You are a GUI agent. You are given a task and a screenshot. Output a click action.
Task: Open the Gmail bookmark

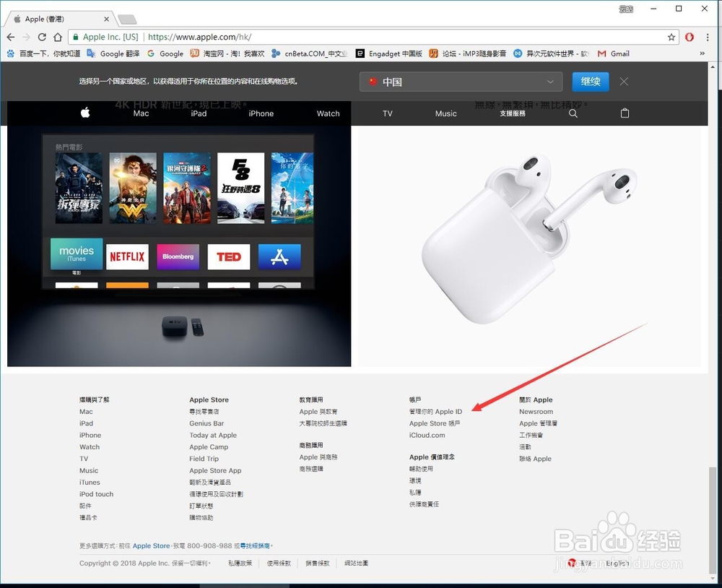(x=614, y=53)
